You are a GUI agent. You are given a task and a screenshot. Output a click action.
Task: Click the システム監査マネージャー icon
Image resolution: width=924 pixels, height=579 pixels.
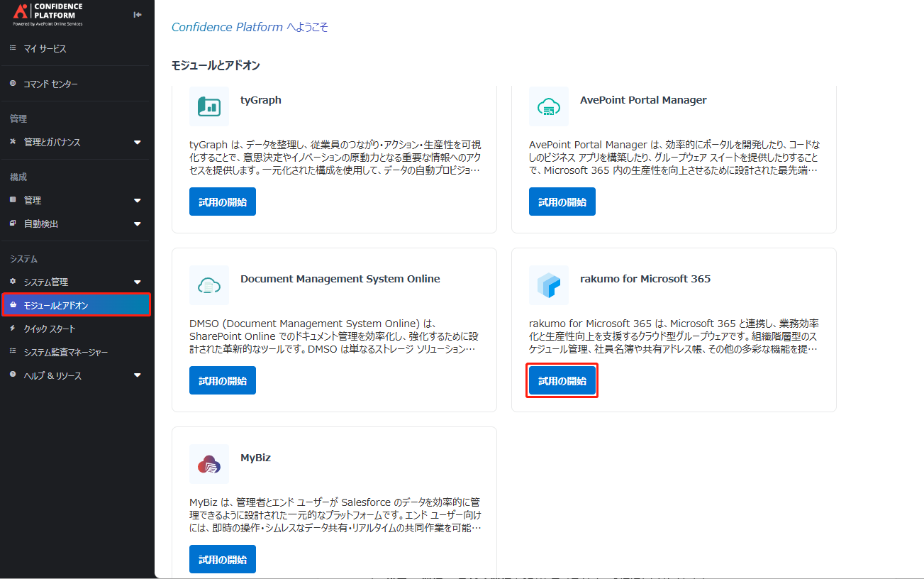click(13, 351)
